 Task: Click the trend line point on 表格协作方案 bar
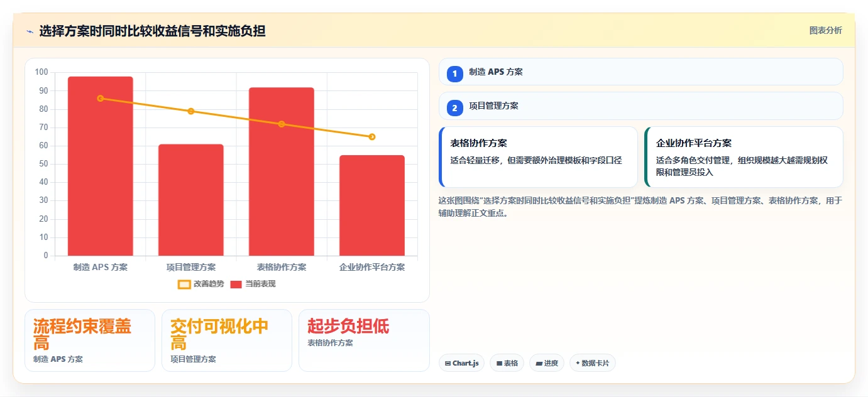pyautogui.click(x=282, y=124)
